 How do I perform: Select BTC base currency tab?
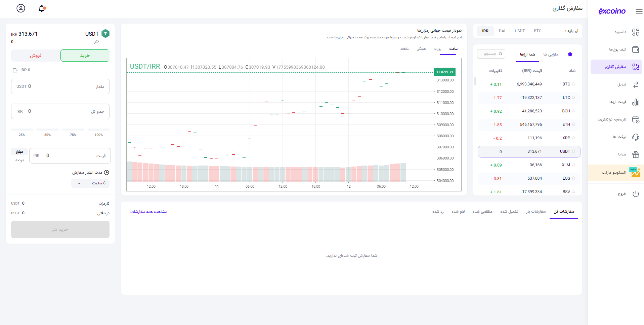[538, 31]
